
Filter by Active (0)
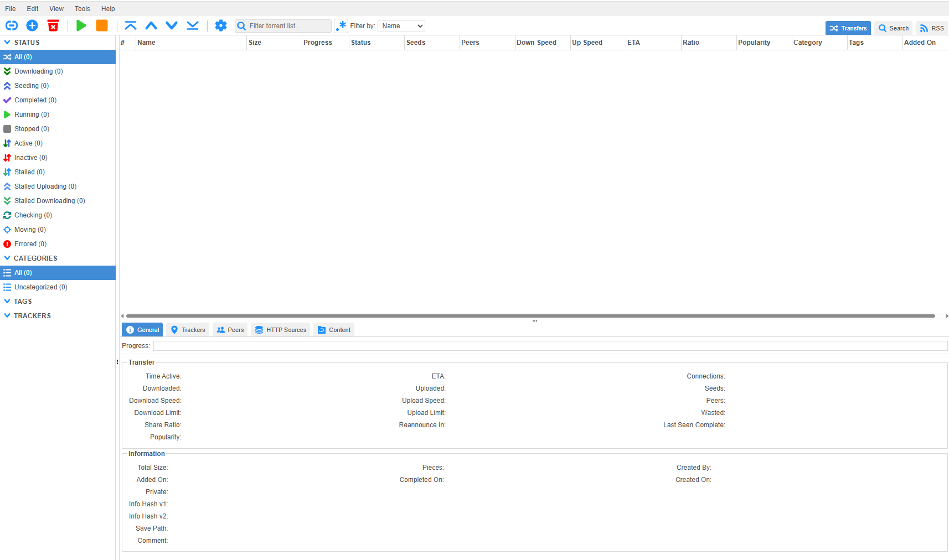(58, 143)
